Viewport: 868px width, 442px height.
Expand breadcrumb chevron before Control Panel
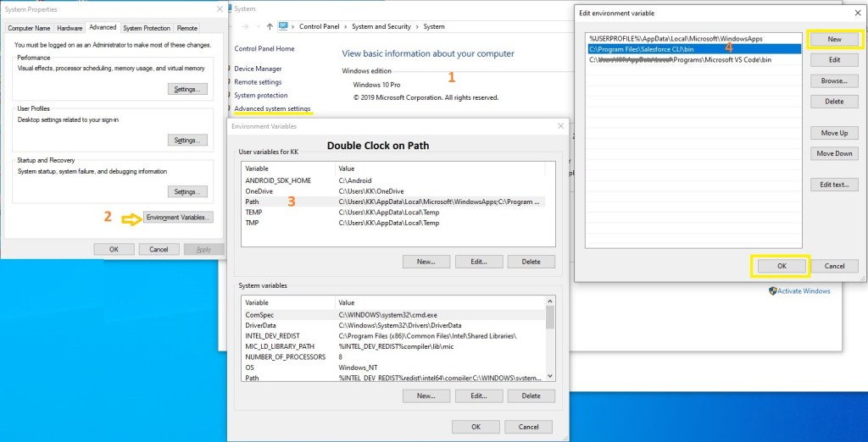click(294, 26)
